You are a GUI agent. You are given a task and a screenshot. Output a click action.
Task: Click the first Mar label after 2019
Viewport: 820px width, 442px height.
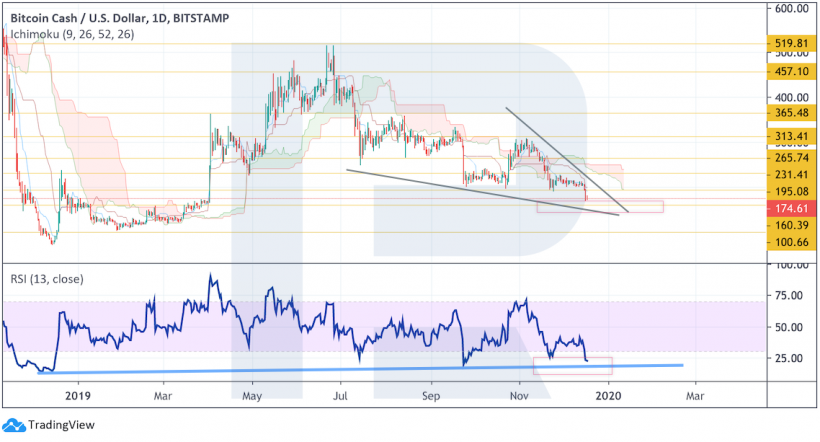point(163,396)
